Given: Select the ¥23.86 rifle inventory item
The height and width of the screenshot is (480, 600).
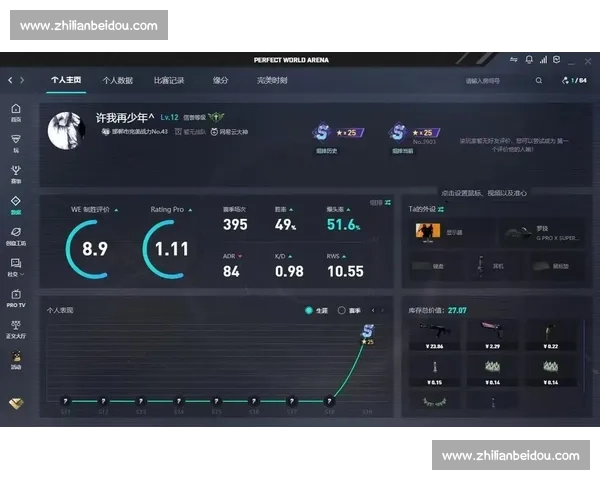Looking at the screenshot, I should (435, 336).
